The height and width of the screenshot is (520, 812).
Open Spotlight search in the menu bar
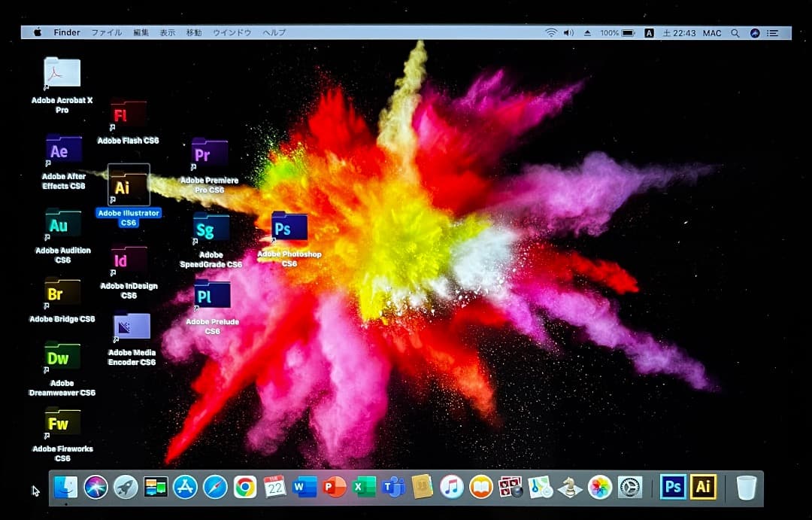(735, 32)
